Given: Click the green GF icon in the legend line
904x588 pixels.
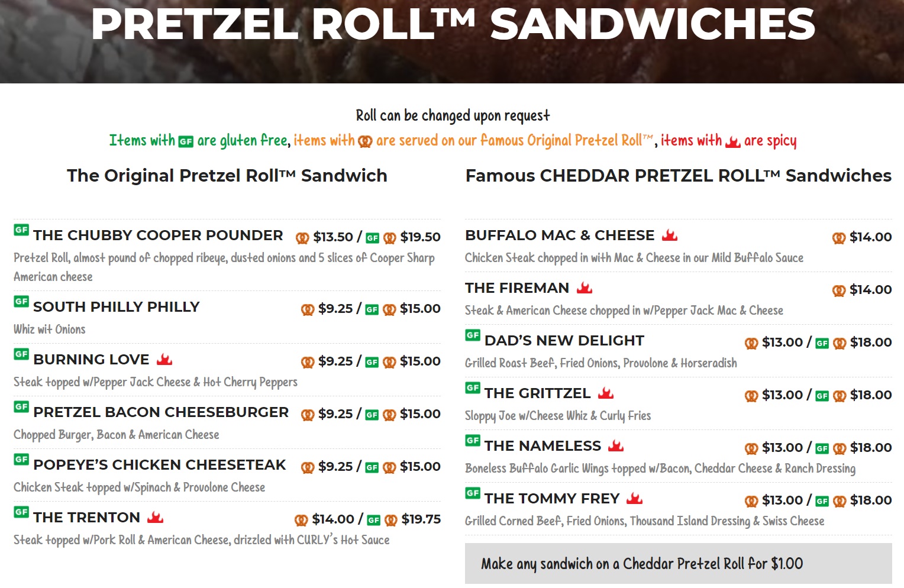Looking at the screenshot, I should (186, 141).
